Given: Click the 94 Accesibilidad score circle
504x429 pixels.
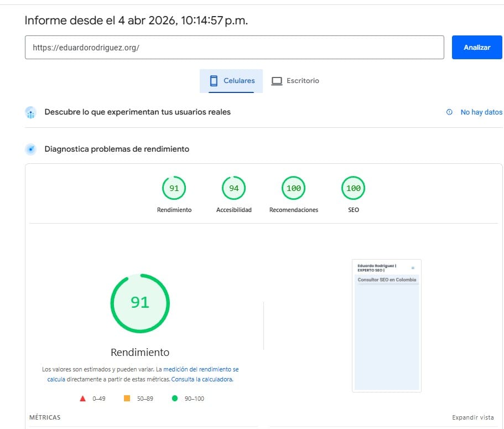Looking at the screenshot, I should tap(233, 188).
